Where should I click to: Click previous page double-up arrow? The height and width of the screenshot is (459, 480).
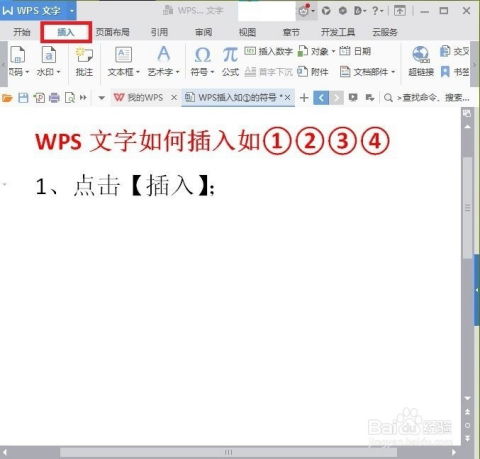click(x=468, y=412)
